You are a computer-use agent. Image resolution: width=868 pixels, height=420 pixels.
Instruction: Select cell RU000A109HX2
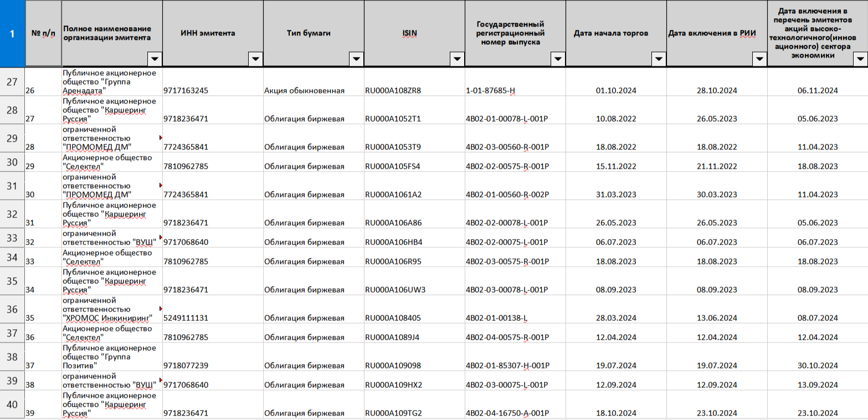tap(414, 381)
